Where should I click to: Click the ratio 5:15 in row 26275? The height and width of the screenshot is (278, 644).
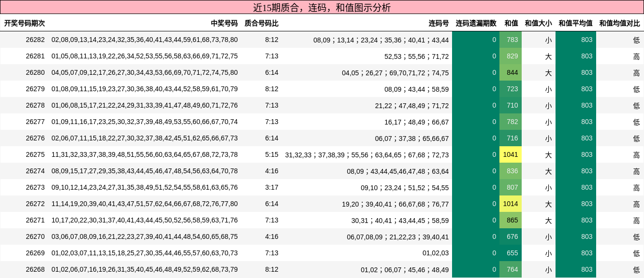pos(272,154)
